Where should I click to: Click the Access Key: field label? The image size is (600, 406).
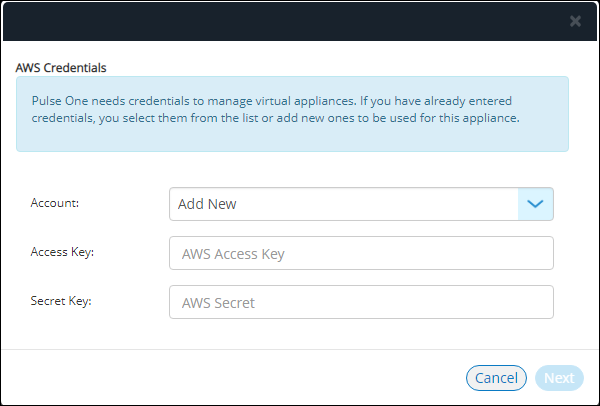(x=62, y=252)
